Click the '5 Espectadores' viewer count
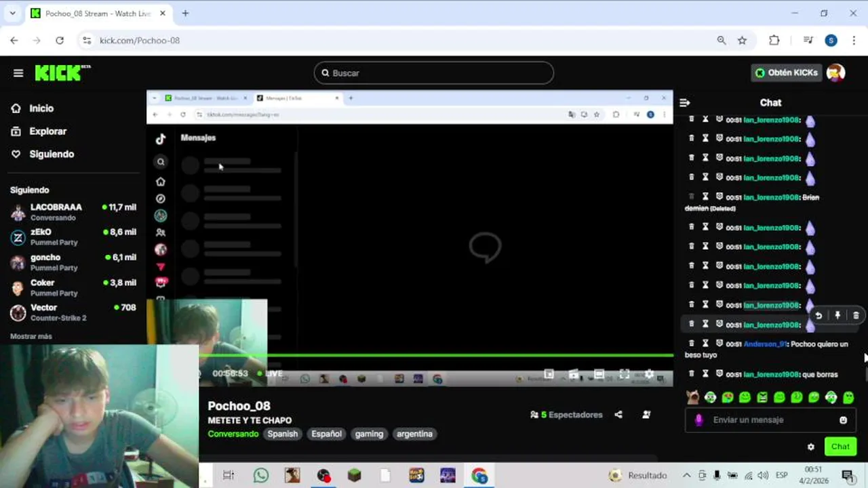 [x=566, y=415]
